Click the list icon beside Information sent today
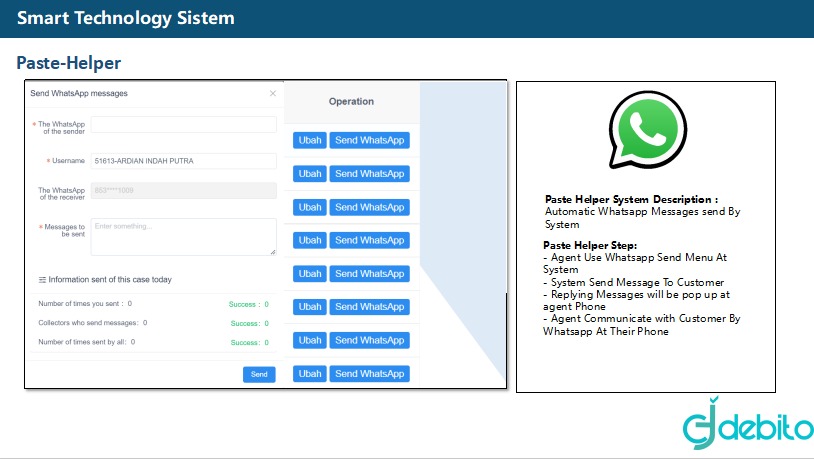Image resolution: width=814 pixels, height=459 pixels. pos(42,280)
